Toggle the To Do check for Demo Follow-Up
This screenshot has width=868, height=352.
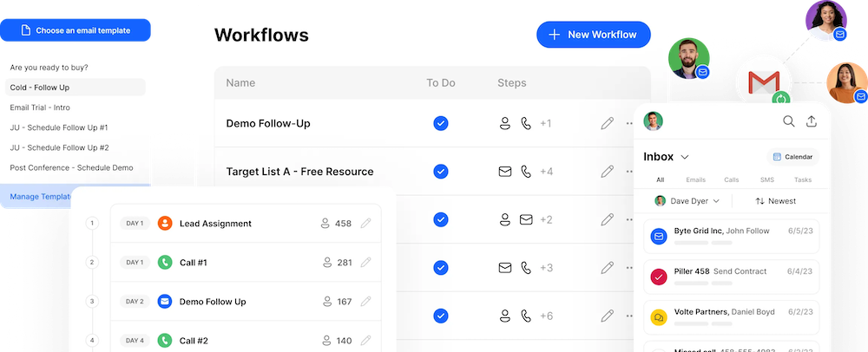click(441, 123)
